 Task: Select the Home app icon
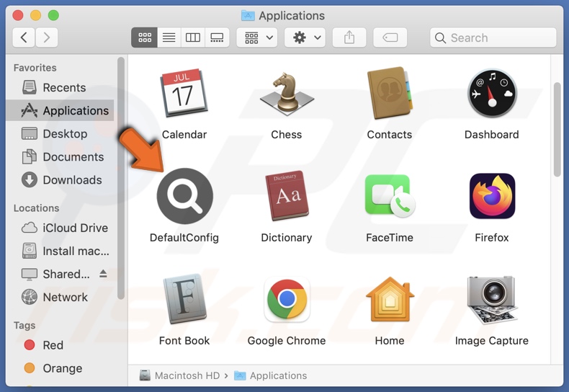pos(390,299)
